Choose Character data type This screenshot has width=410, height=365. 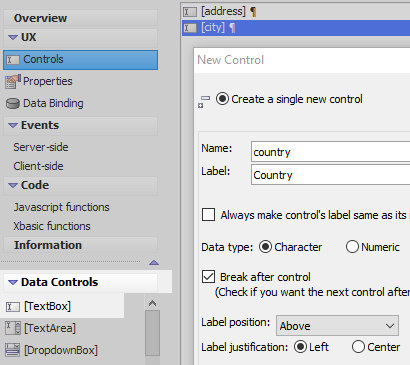(x=265, y=247)
